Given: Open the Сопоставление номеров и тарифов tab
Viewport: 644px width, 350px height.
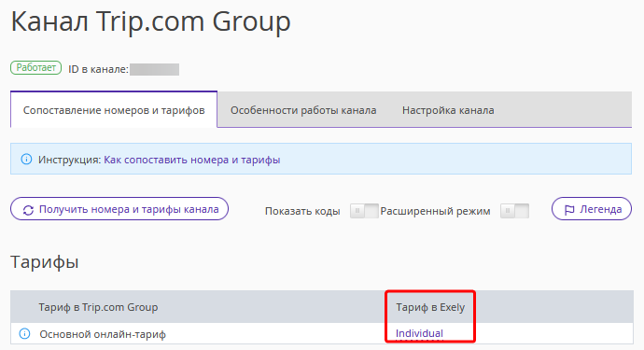Looking at the screenshot, I should [x=114, y=110].
